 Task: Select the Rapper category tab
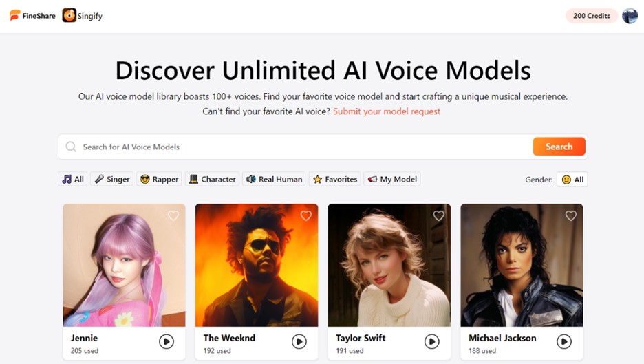pyautogui.click(x=160, y=179)
